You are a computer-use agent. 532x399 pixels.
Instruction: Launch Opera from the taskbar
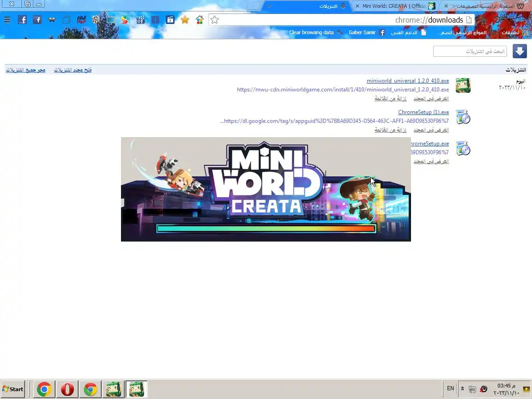tap(67, 389)
